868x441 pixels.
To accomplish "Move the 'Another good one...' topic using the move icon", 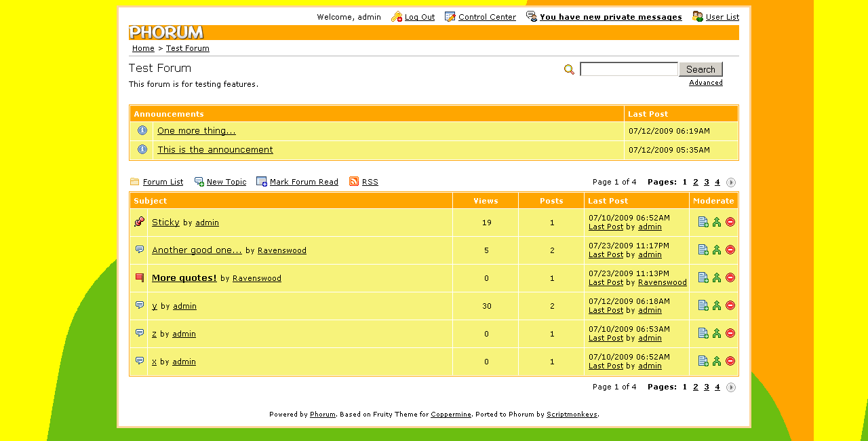I will tap(703, 250).
